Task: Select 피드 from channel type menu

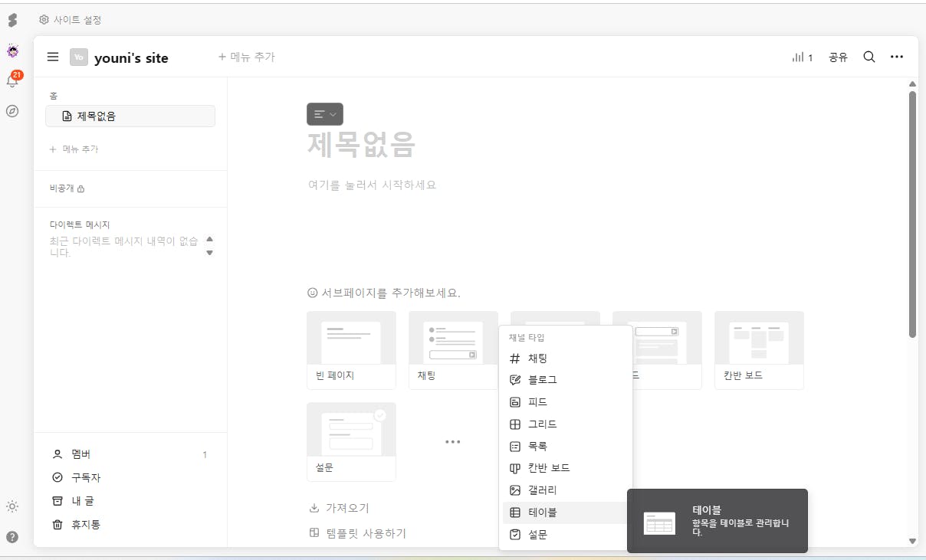Action: coord(566,402)
